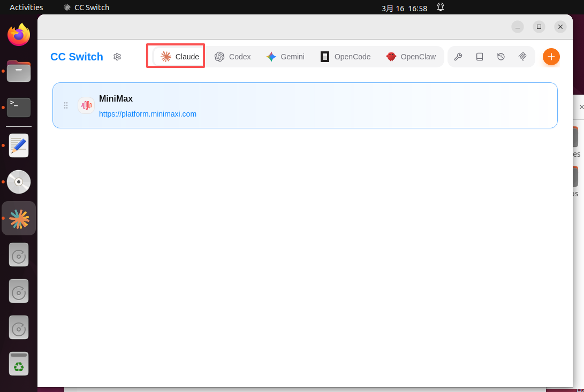This screenshot has width=584, height=392.
Task: Switch to the OpenClaw tab
Action: point(411,57)
